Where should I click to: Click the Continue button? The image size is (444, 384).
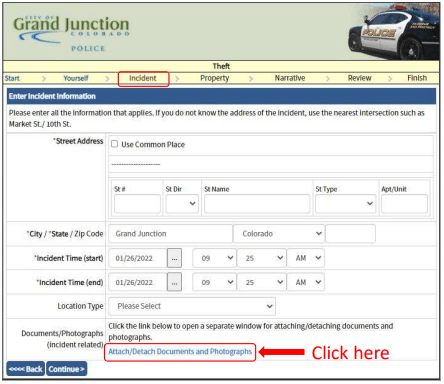66,369
